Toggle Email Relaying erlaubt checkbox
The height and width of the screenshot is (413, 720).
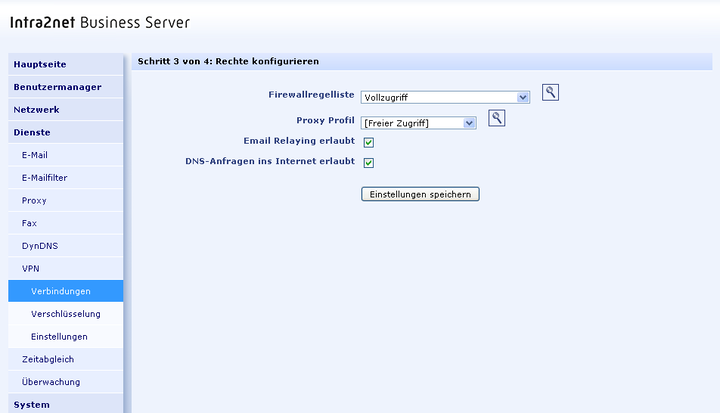tap(369, 142)
